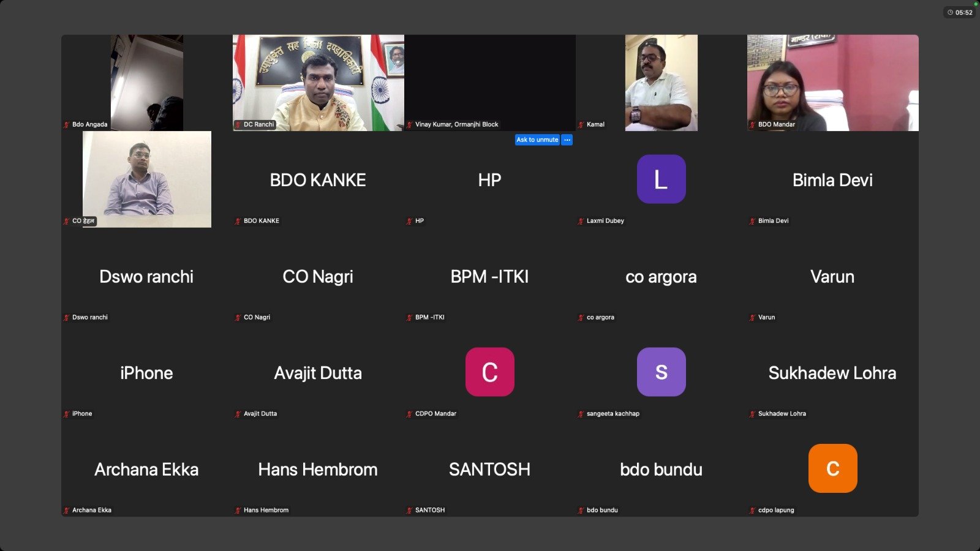Click the muted mic icon beside Bimla Devi label

click(753, 221)
